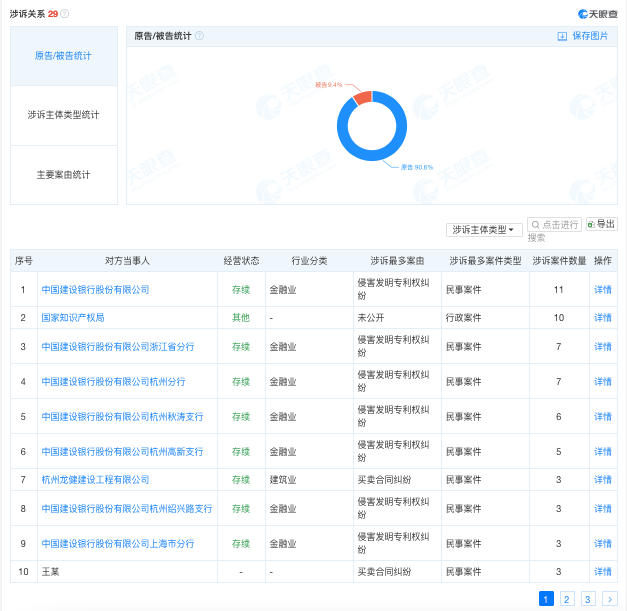
Task: Click the next page arrow in pagination
Action: coord(610,599)
